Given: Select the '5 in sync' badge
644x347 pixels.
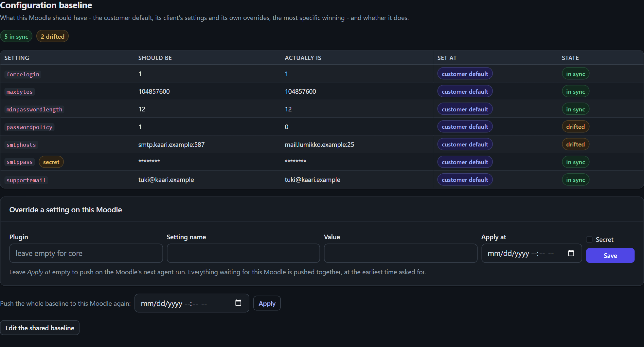Looking at the screenshot, I should (16, 36).
